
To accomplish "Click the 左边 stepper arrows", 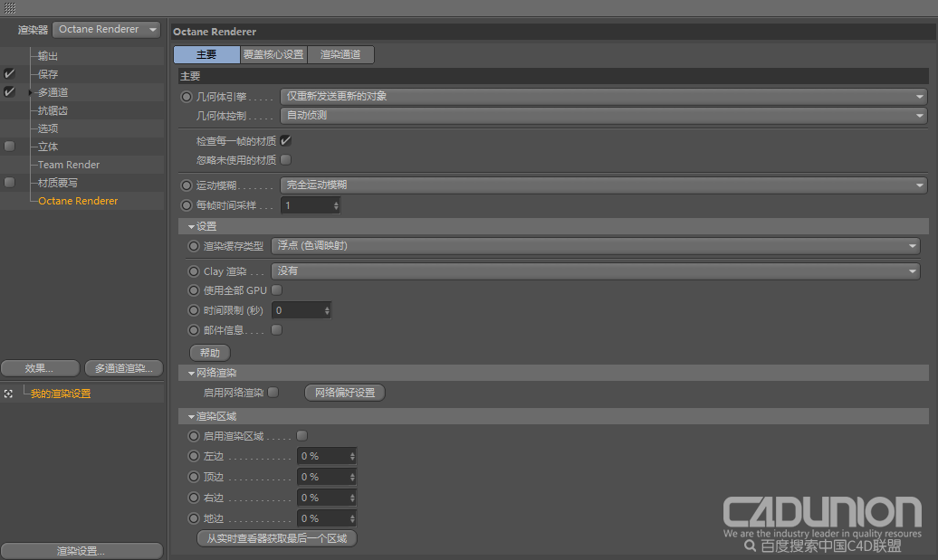I will coord(351,456).
